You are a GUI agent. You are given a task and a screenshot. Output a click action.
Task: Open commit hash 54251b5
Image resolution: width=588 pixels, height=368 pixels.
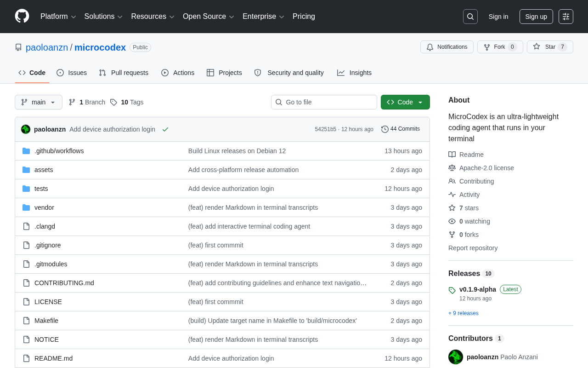[325, 129]
